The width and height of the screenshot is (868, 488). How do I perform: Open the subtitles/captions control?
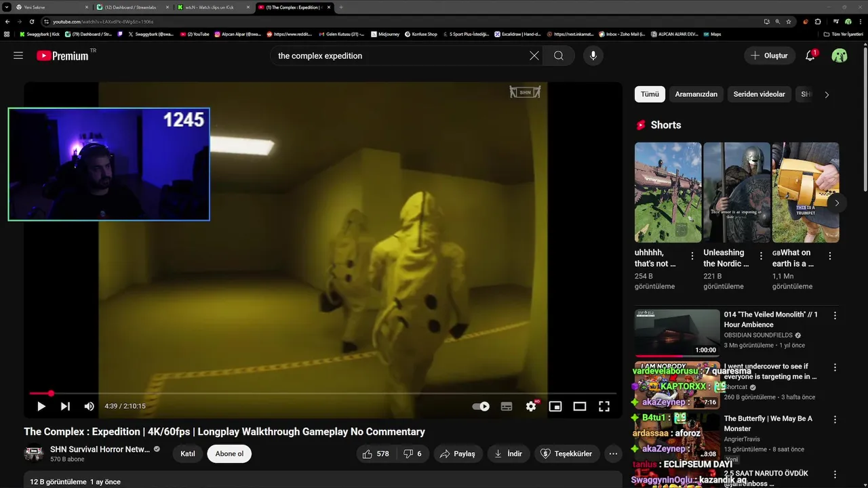(x=507, y=406)
